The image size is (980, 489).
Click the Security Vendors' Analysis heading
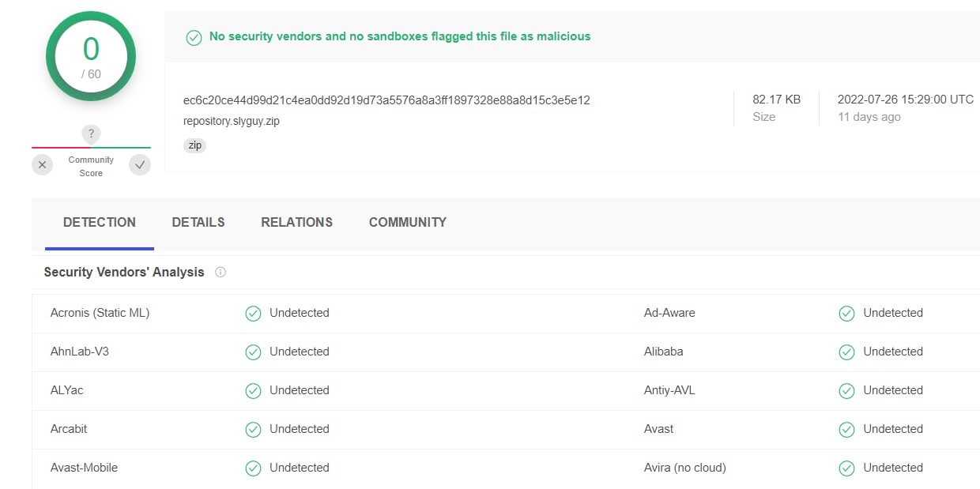coord(124,272)
